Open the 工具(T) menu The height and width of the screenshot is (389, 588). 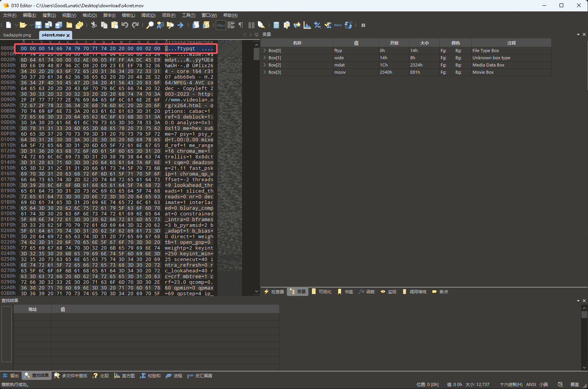tap(189, 15)
